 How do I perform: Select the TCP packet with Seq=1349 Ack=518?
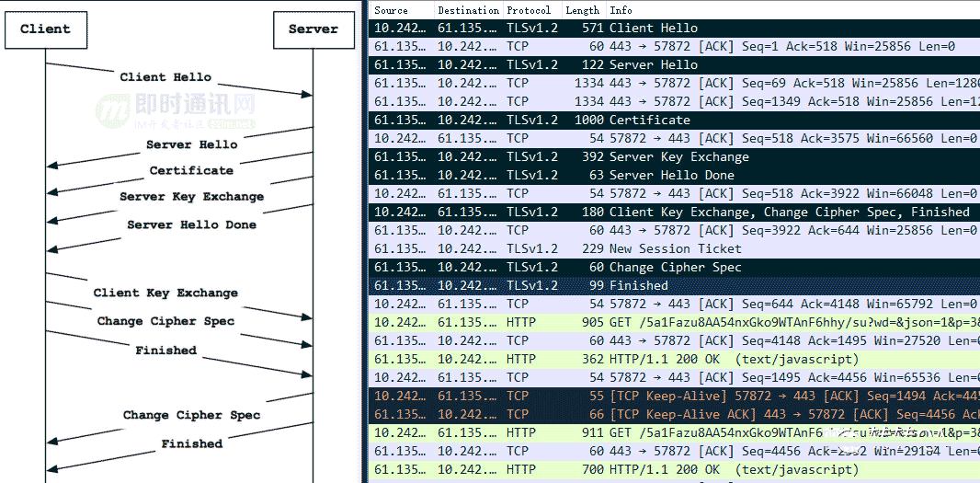[x=675, y=101]
